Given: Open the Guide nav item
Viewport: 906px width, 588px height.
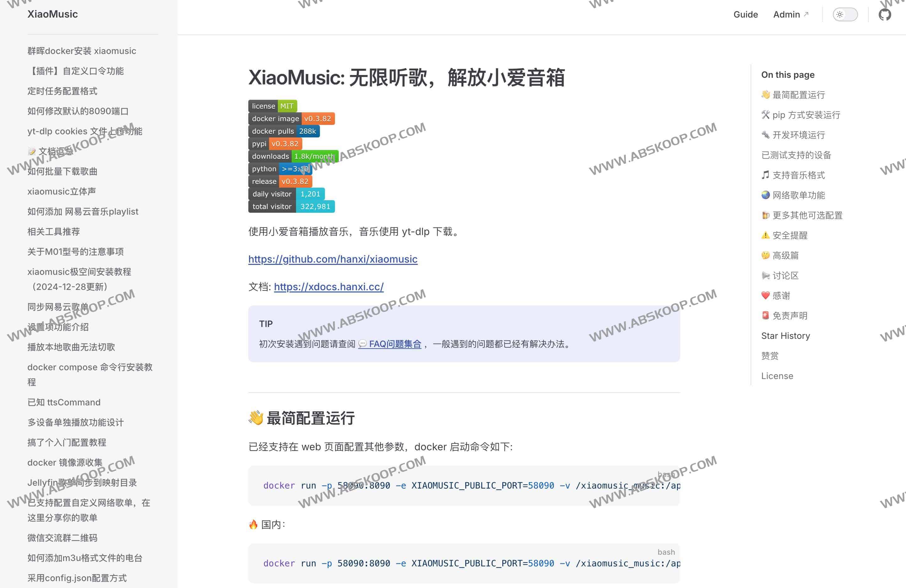Looking at the screenshot, I should (x=745, y=14).
